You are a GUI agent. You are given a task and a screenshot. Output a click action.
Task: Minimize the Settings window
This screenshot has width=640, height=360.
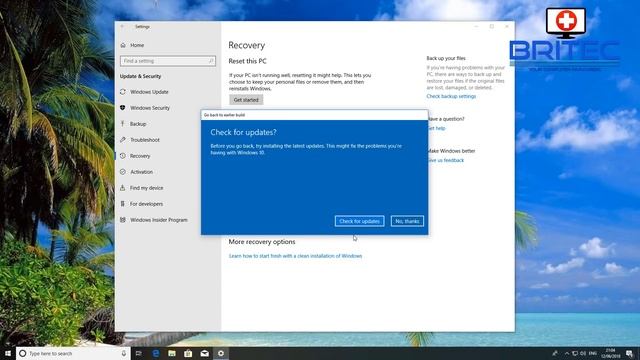click(476, 27)
